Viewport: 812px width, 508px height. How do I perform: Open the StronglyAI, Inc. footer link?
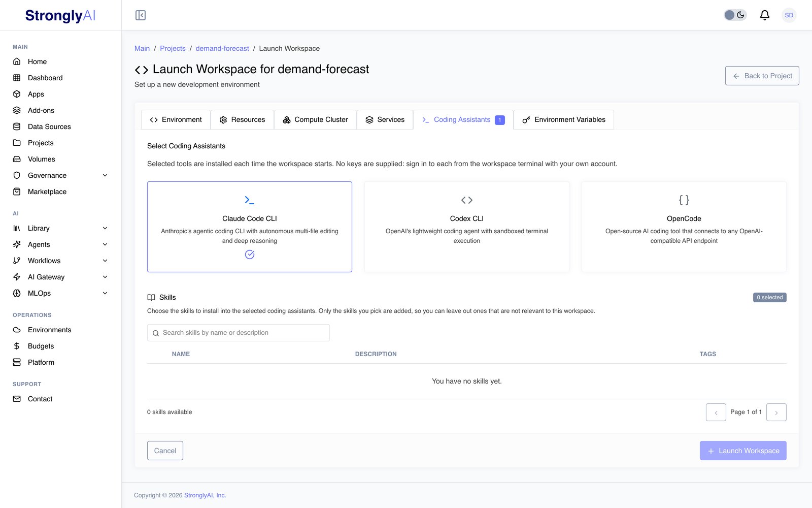pyautogui.click(x=205, y=495)
